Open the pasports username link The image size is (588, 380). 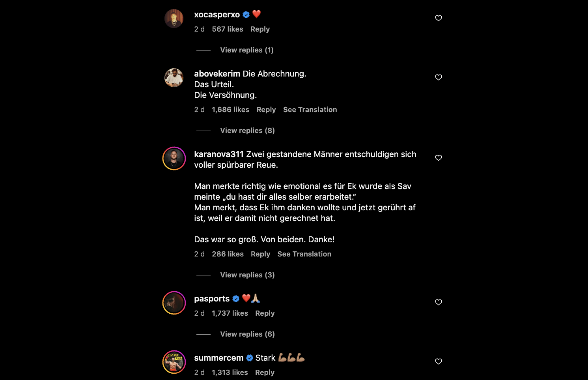[x=212, y=299]
